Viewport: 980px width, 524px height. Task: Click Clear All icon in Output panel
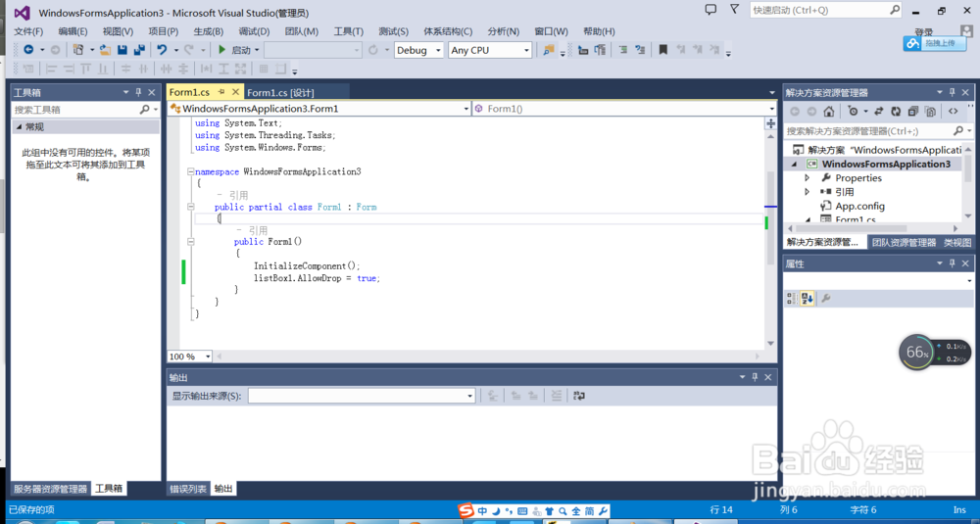tap(556, 396)
